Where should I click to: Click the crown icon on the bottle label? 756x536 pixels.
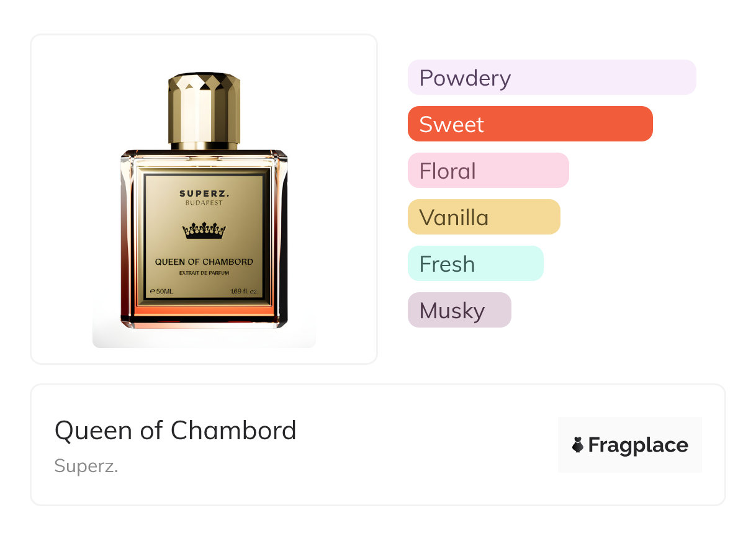pyautogui.click(x=204, y=231)
